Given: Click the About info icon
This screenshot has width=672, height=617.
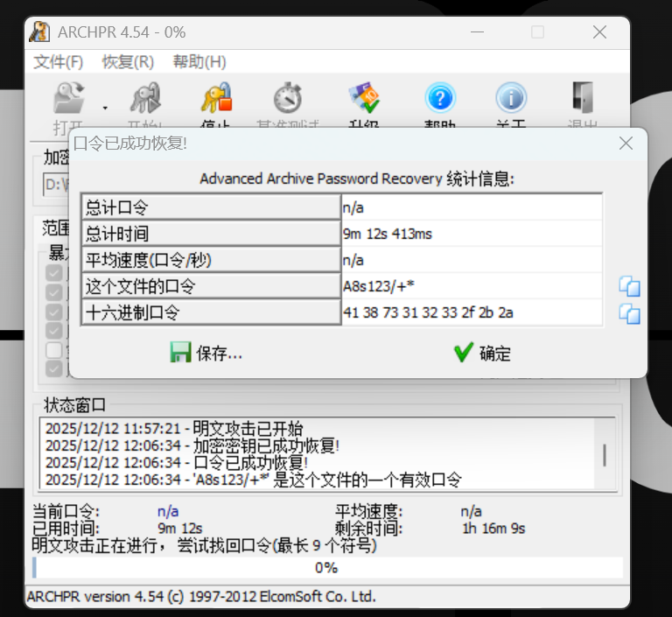Looking at the screenshot, I should click(511, 98).
